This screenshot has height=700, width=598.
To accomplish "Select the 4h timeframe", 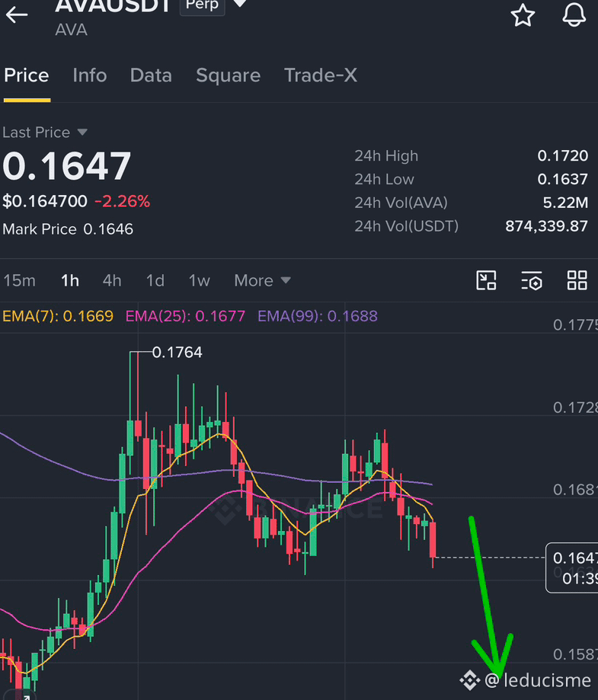I will click(x=112, y=280).
